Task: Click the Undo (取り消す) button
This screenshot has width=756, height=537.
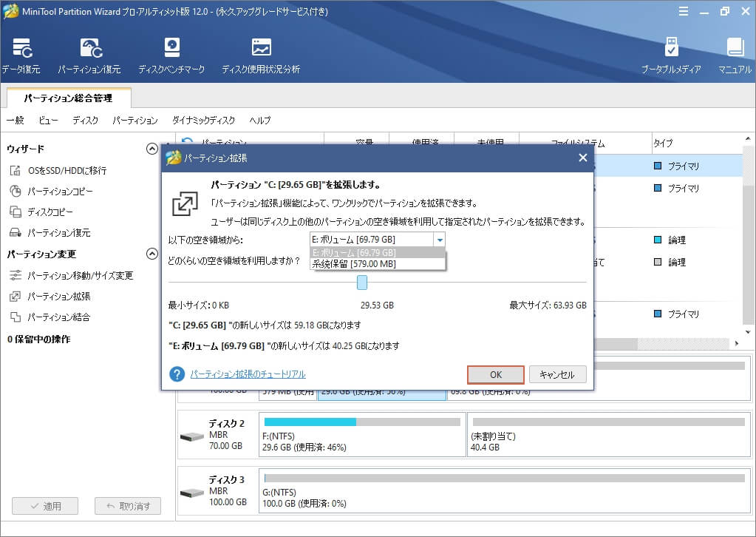Action: click(x=128, y=506)
